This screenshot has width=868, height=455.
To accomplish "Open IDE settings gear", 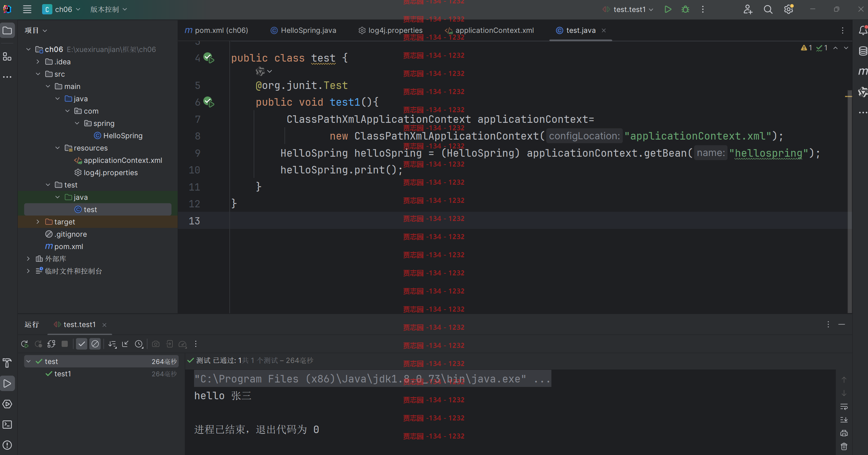I will [x=789, y=9].
